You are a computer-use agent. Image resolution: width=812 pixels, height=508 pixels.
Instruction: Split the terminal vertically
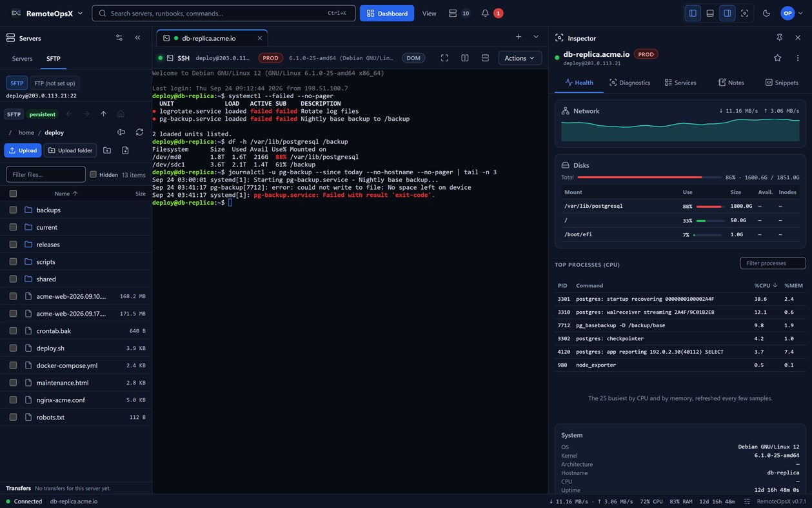pos(464,58)
